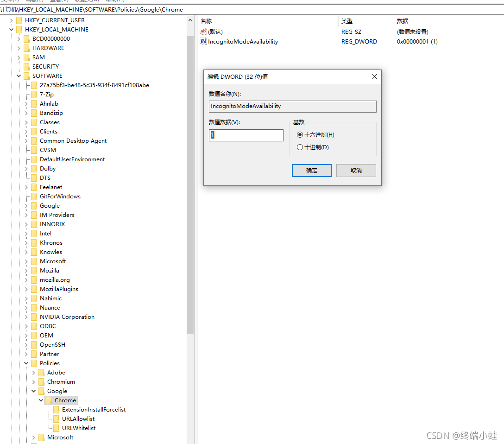Expand the BCD00000000 node

[19, 39]
